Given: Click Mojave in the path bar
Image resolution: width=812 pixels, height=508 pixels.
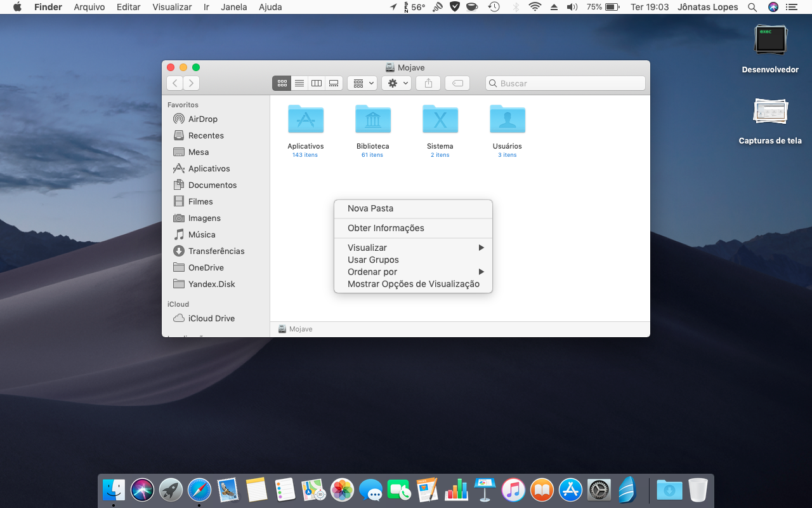Looking at the screenshot, I should [x=296, y=329].
